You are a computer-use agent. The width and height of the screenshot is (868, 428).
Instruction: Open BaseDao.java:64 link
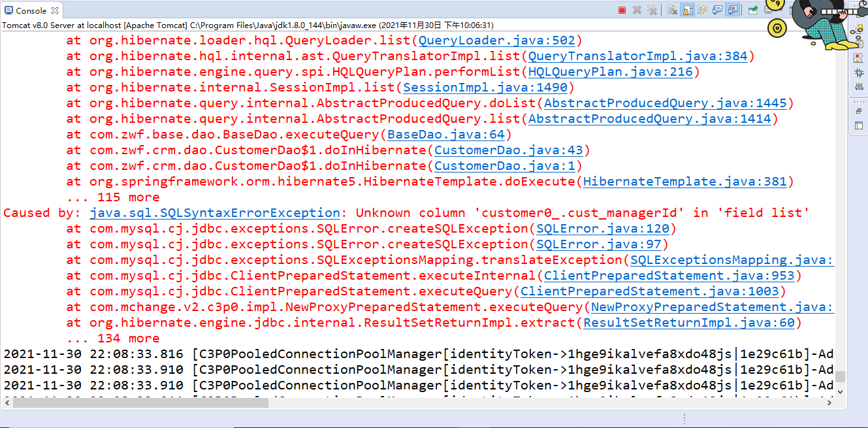coord(446,135)
